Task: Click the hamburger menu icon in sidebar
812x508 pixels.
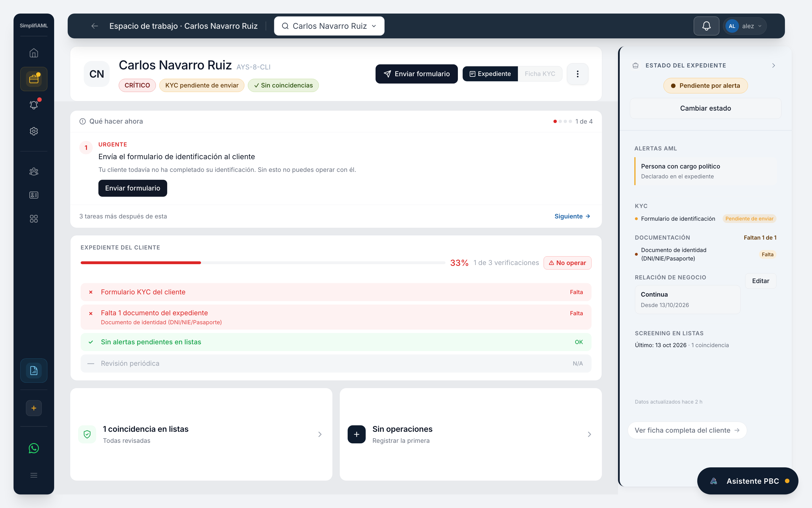Action: [x=34, y=475]
